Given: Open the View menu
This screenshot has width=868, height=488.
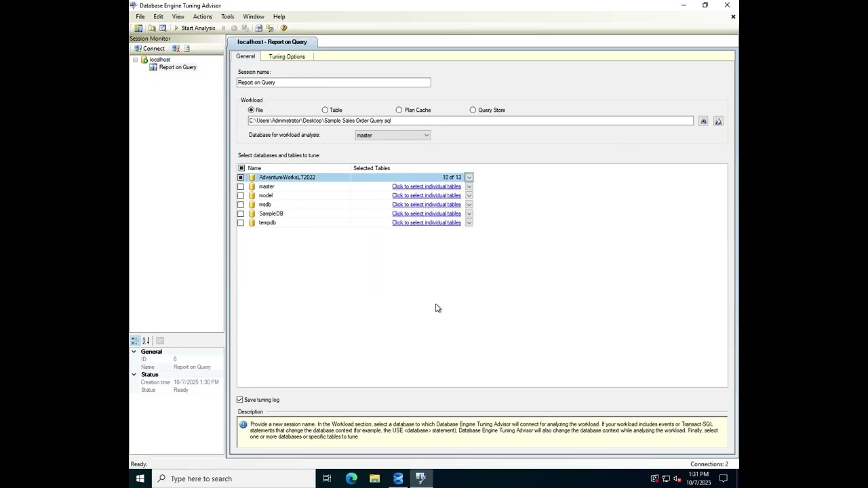Looking at the screenshot, I should (178, 16).
